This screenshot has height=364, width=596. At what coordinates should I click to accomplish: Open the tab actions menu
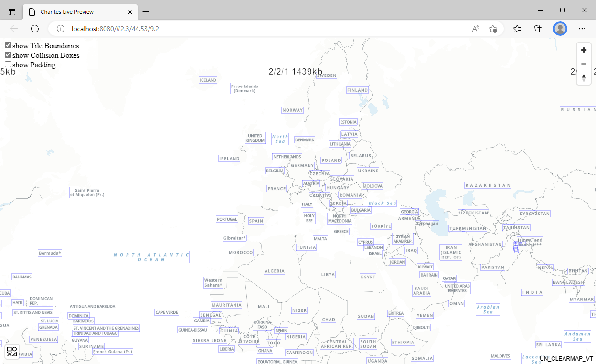(x=12, y=12)
